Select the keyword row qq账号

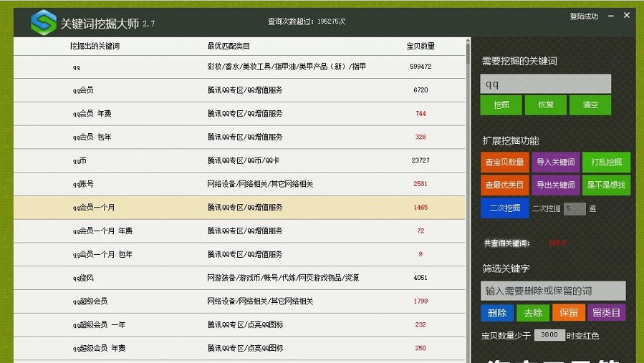click(x=239, y=184)
